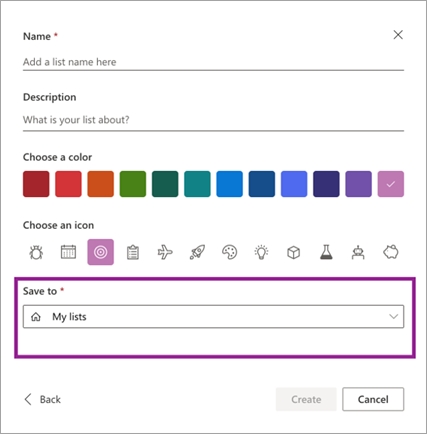427x434 pixels.
Task: Click into the Add a list name field
Action: pos(213,62)
